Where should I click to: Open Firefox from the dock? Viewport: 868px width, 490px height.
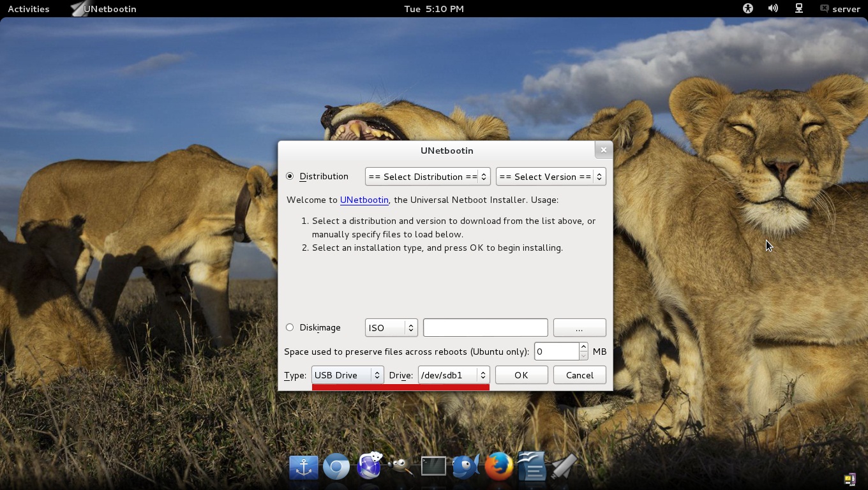pyautogui.click(x=498, y=466)
